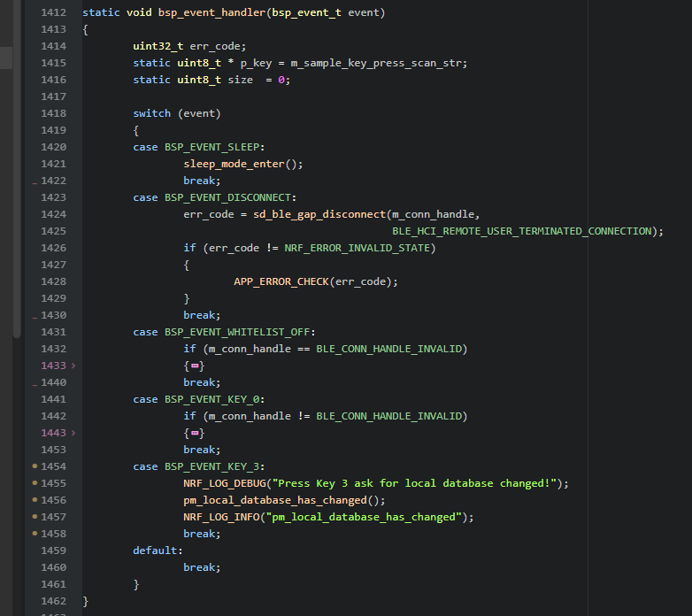Select line number 1461 in the gutter

[x=53, y=584]
